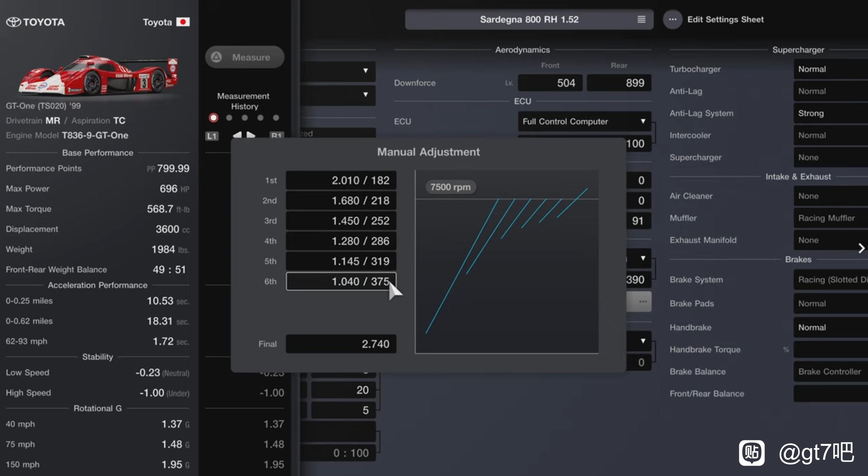
Task: Select Air Cleaner None setting
Action: tap(831, 196)
